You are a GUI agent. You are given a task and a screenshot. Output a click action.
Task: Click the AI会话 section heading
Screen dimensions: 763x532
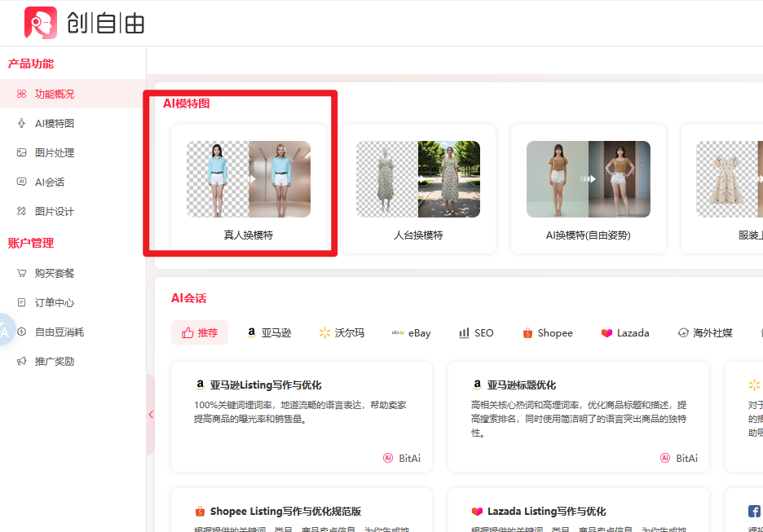189,298
